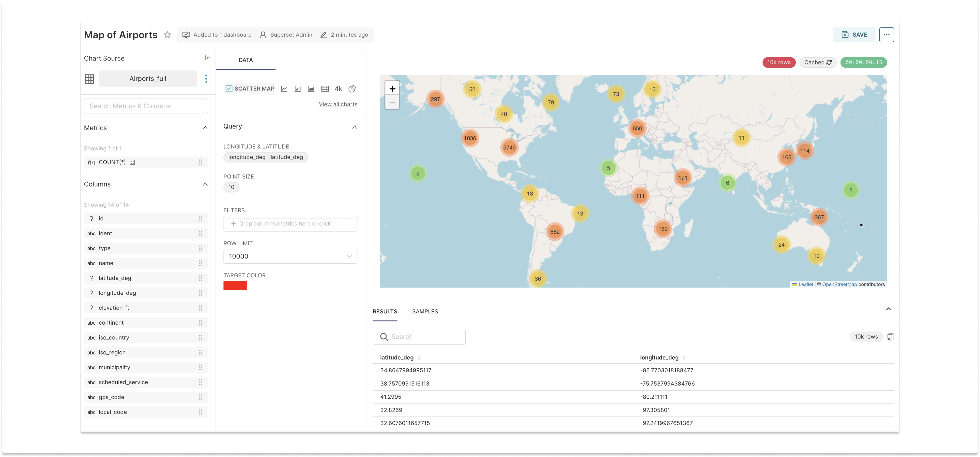Open the View all charts link
The image size is (980, 457).
(338, 104)
